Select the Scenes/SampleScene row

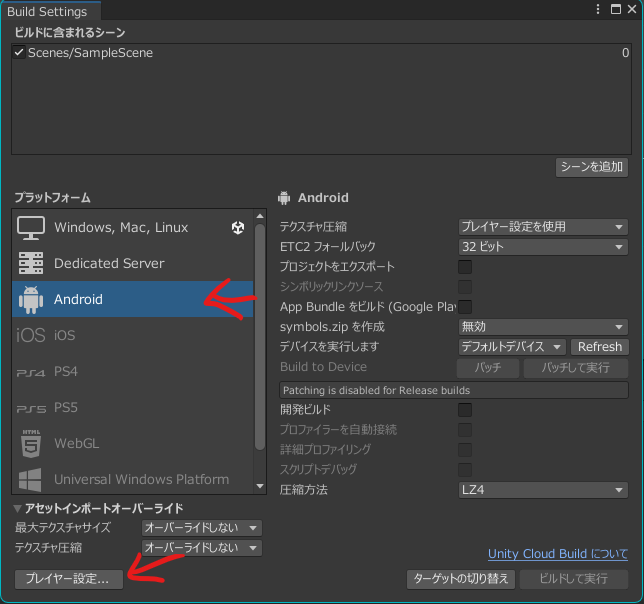click(322, 53)
